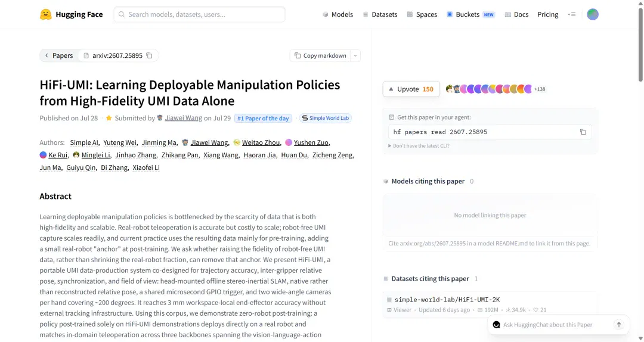Select author Jinhao Zhang
644x342 pixels.
click(135, 155)
